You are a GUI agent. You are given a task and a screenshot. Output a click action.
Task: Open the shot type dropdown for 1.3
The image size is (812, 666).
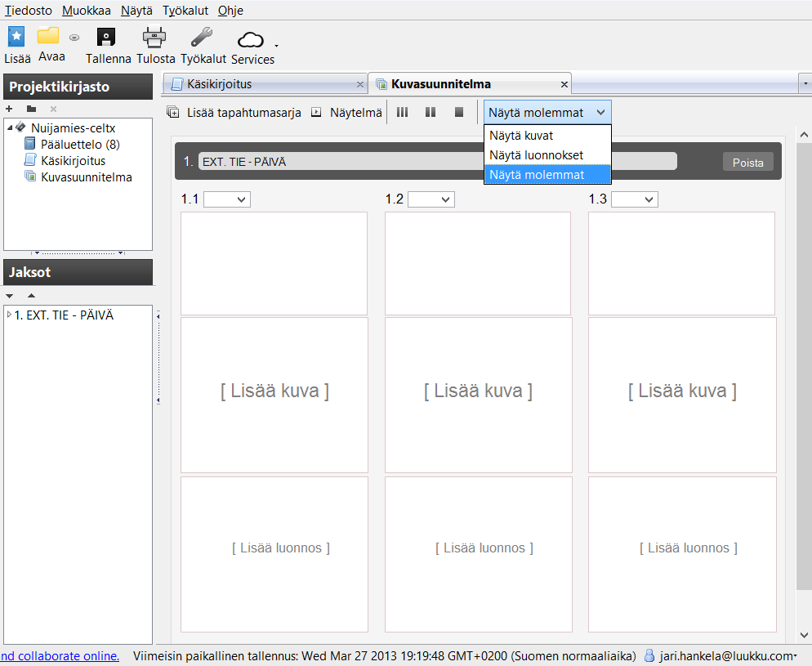pos(635,199)
